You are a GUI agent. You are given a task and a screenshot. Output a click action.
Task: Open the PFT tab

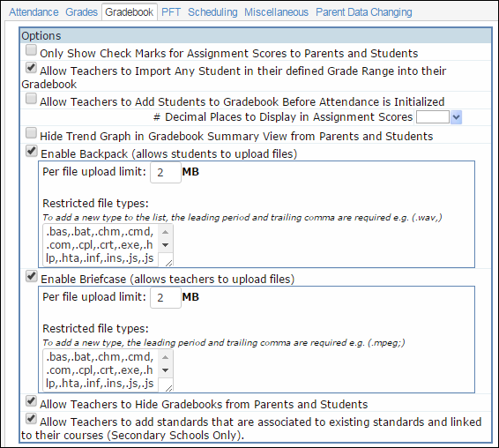(171, 12)
